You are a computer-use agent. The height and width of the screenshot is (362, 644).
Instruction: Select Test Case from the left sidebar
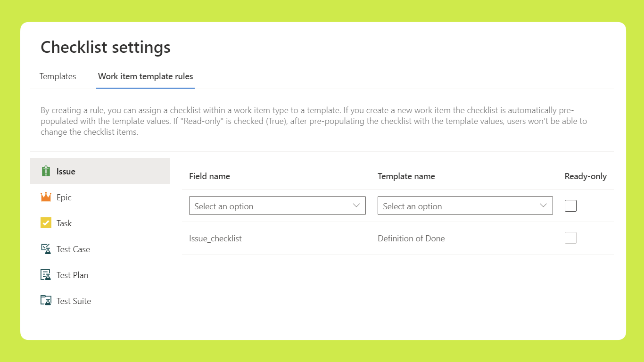(x=73, y=249)
